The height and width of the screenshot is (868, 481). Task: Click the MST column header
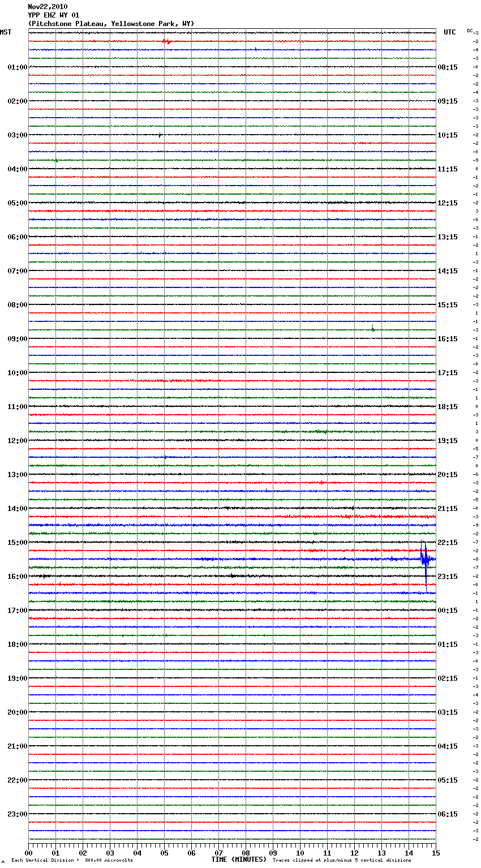coord(6,32)
